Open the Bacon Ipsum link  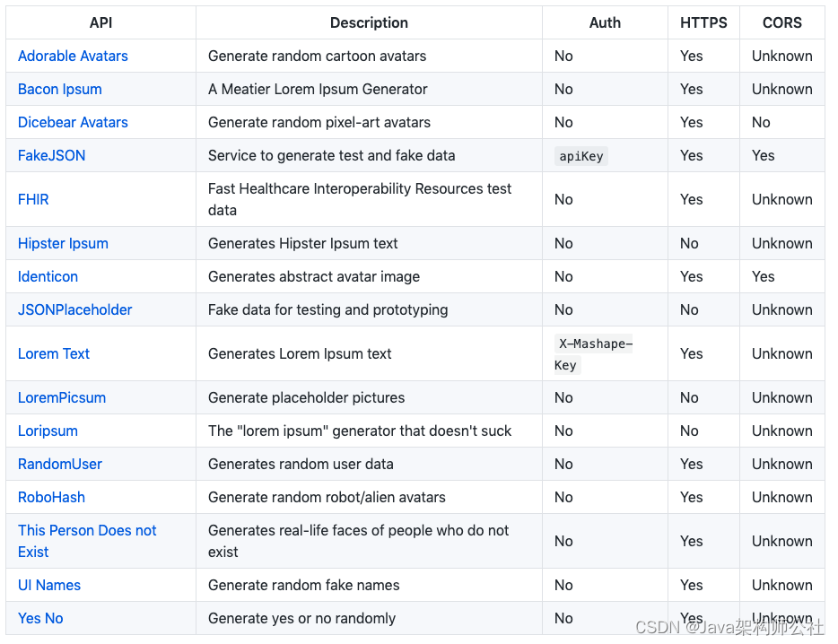(60, 90)
